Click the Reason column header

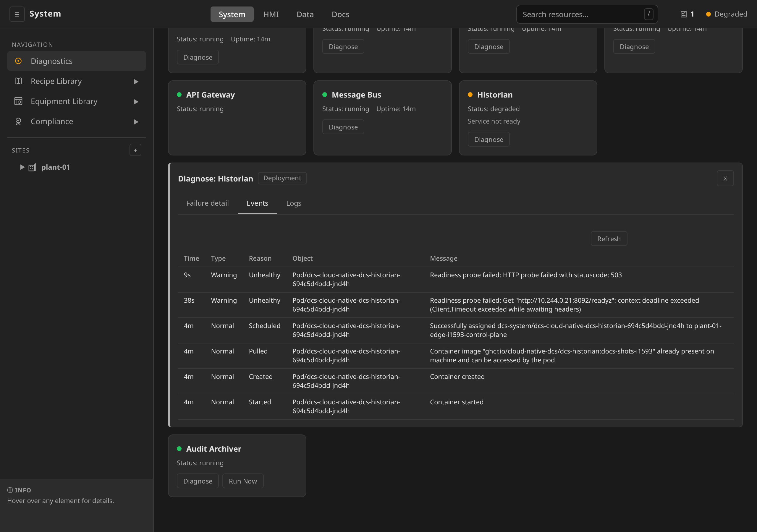pyautogui.click(x=260, y=258)
